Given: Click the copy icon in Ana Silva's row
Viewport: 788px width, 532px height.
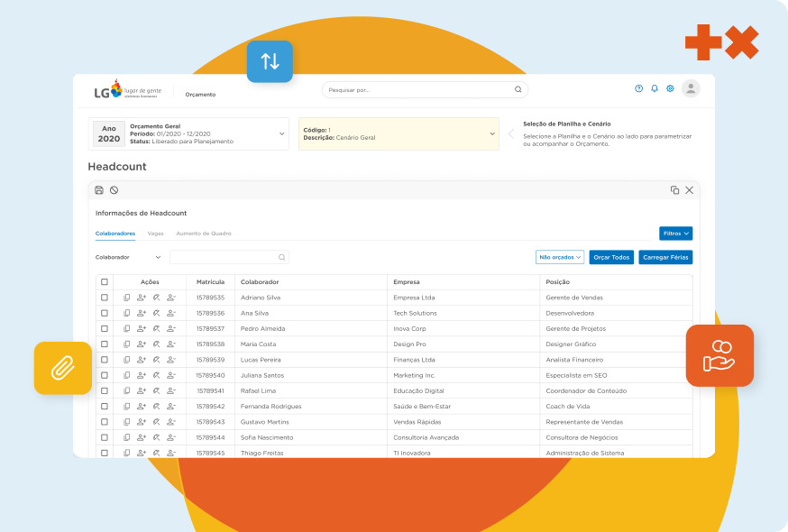Looking at the screenshot, I should pos(127,313).
